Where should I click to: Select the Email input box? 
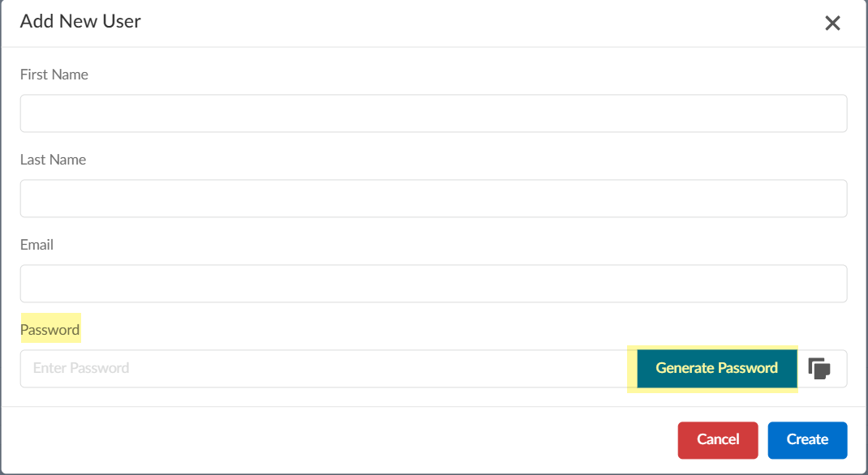click(433, 284)
